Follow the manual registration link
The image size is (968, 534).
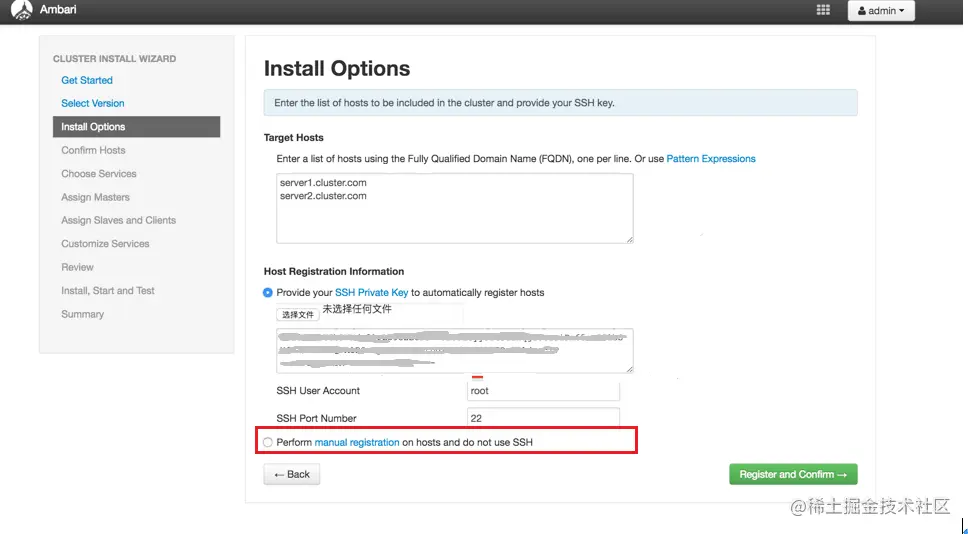pos(357,442)
